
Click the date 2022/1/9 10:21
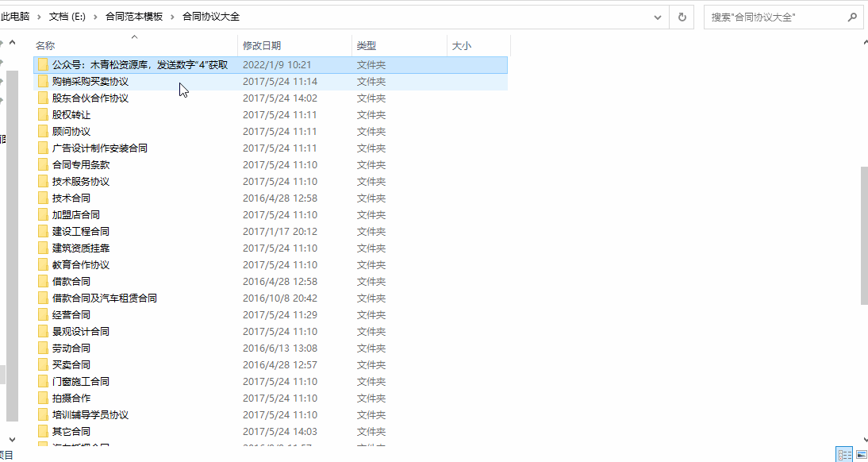pyautogui.click(x=277, y=65)
